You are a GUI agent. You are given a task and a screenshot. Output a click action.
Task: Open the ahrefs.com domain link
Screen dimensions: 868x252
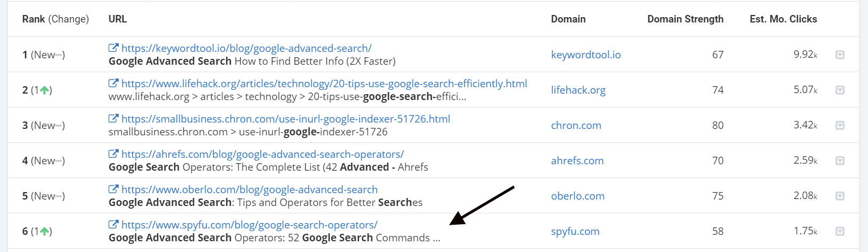(577, 161)
